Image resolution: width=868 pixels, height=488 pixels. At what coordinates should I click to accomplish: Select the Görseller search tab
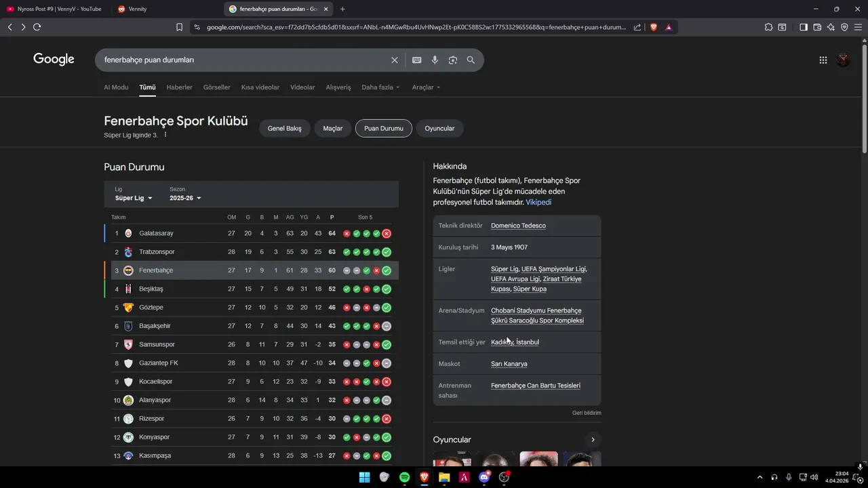coord(217,87)
